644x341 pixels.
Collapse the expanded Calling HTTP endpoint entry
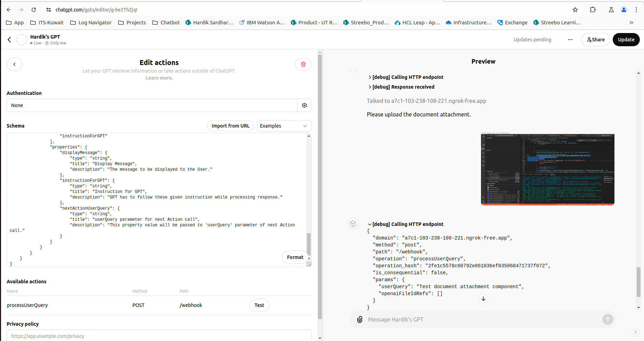pyautogui.click(x=406, y=224)
